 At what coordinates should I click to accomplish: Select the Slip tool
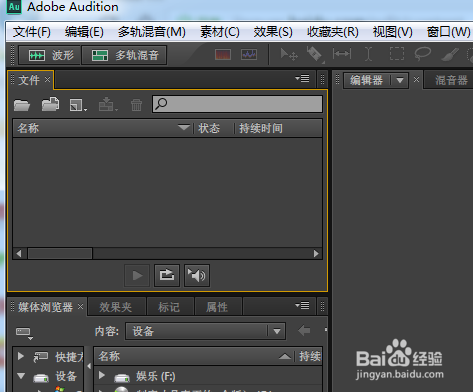pyautogui.click(x=342, y=54)
